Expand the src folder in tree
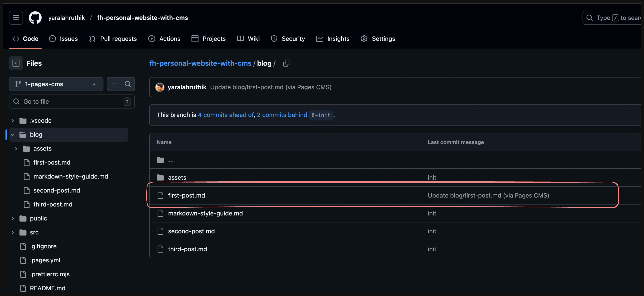The width and height of the screenshot is (644, 296). (13, 232)
